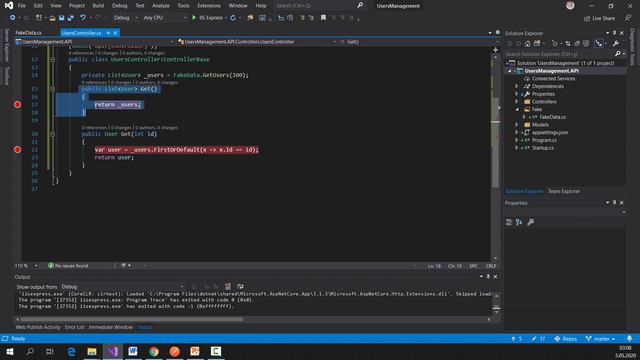
Task: Click the Clear All icon in Output panel
Action: pos(228,287)
